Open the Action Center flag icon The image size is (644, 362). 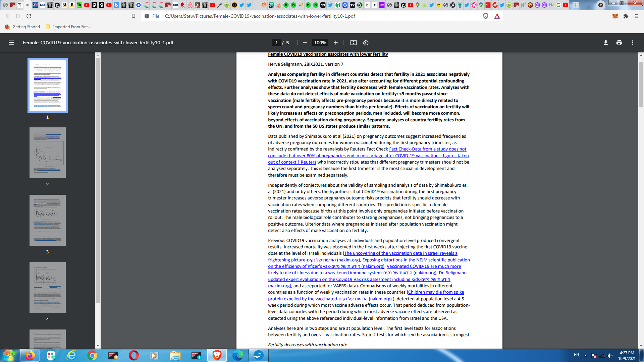click(594, 356)
